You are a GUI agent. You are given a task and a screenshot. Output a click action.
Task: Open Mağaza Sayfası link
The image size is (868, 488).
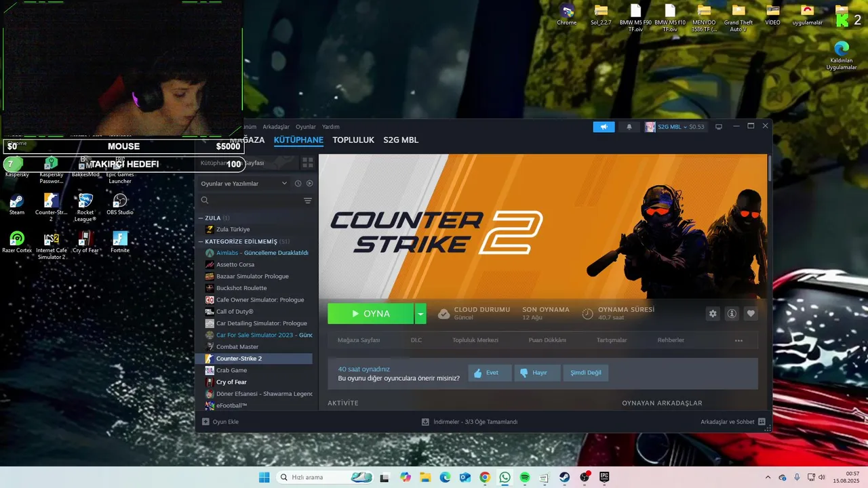[x=359, y=340]
